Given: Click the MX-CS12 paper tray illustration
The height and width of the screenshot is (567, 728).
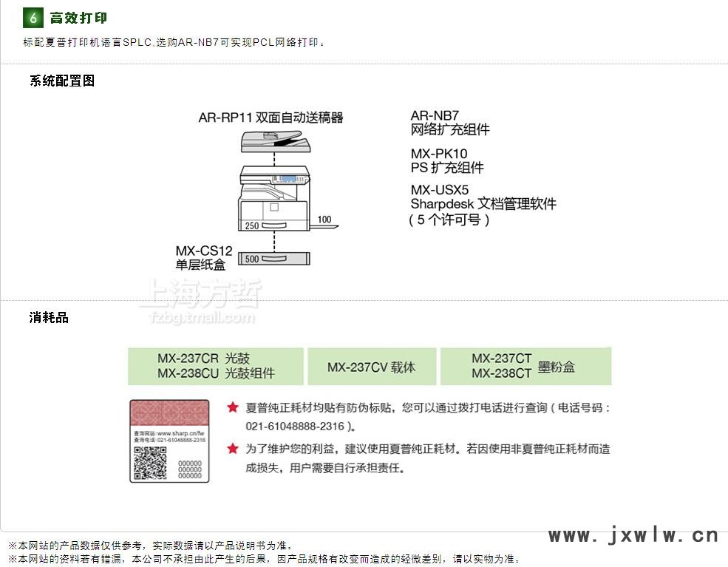Looking at the screenshot, I should point(274,259).
